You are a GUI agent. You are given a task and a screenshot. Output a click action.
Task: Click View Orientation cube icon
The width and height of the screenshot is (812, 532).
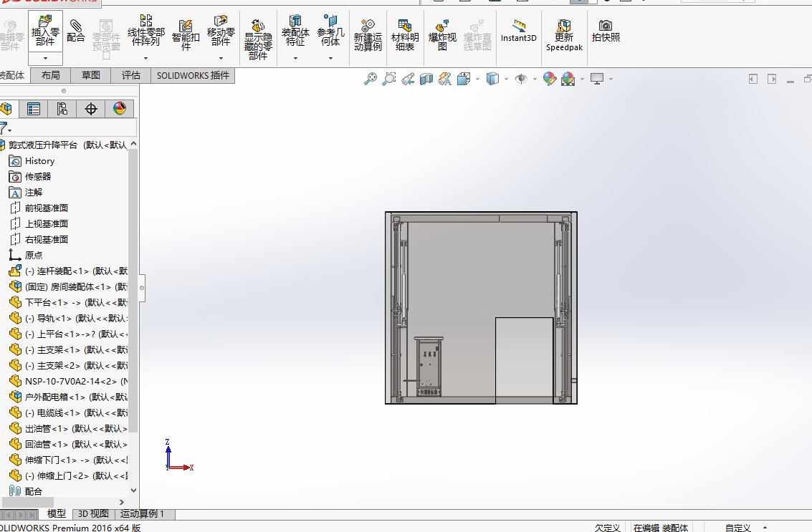tap(464, 79)
